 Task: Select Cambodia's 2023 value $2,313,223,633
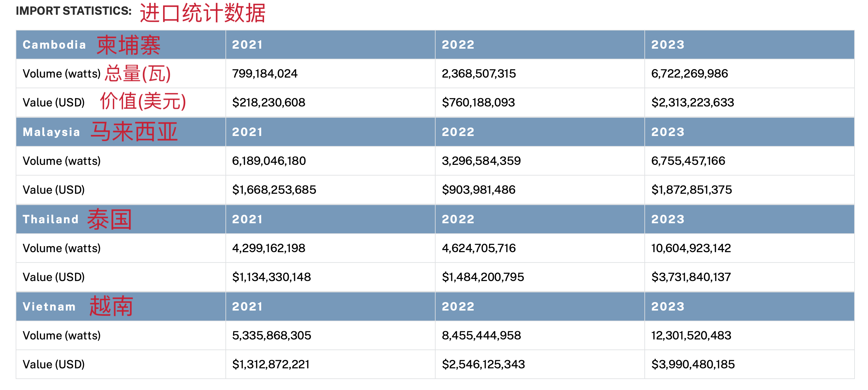coord(692,102)
